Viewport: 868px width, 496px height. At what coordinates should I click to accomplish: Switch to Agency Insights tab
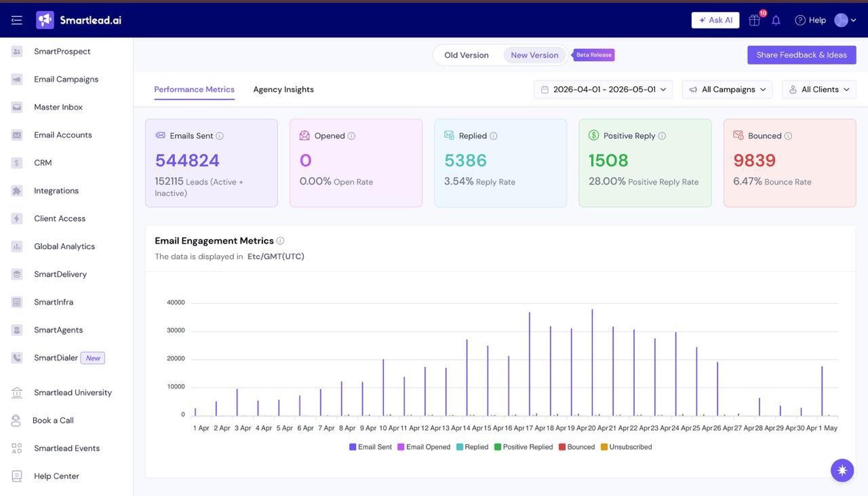(x=283, y=90)
